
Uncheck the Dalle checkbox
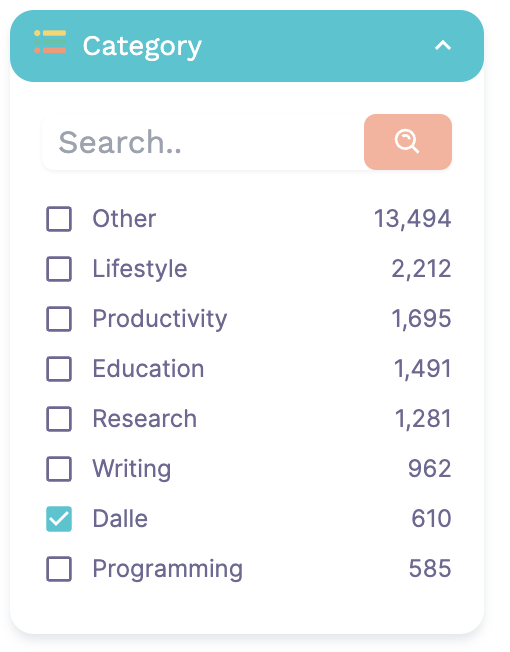(x=59, y=519)
